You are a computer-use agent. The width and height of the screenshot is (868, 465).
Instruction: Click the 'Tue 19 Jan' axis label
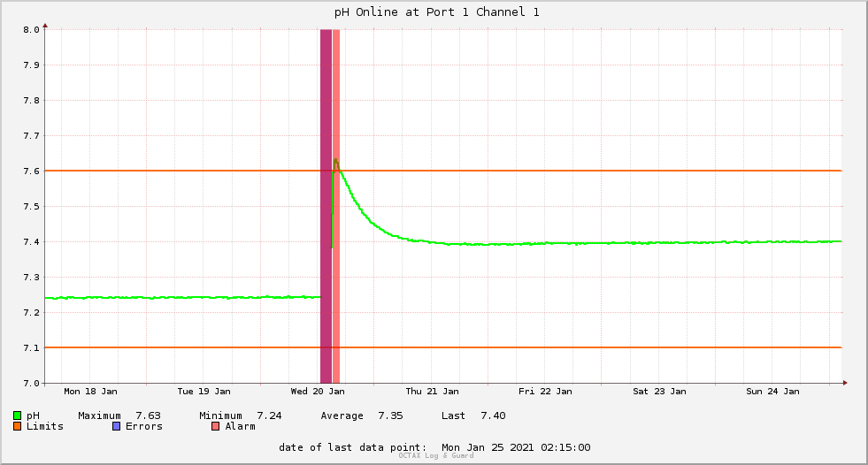coord(204,392)
